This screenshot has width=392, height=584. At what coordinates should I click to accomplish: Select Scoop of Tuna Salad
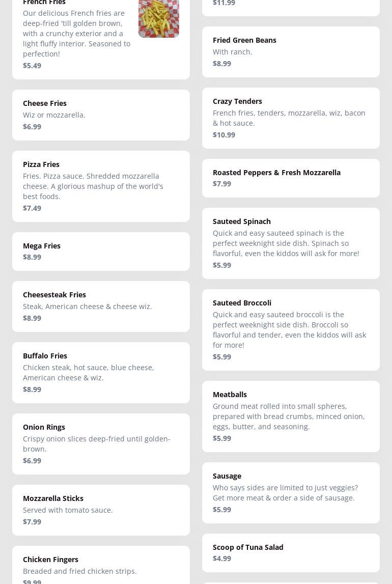click(x=291, y=553)
